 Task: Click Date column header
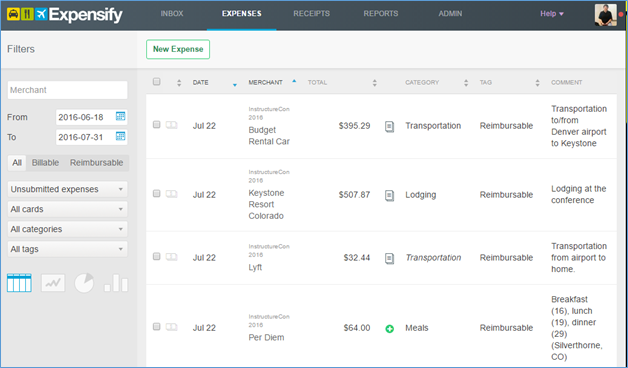(x=200, y=82)
